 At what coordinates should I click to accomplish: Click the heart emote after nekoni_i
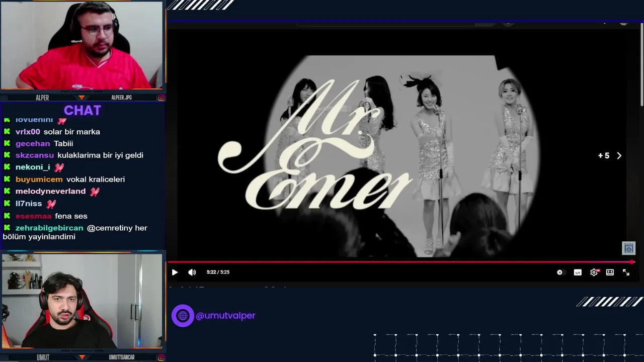tap(59, 167)
